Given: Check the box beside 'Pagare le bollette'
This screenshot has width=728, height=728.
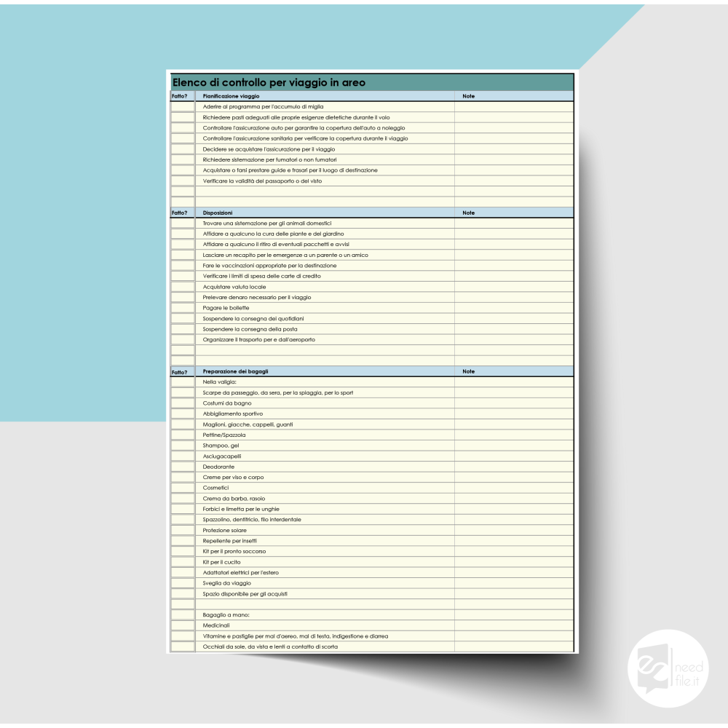Looking at the screenshot, I should 183,308.
